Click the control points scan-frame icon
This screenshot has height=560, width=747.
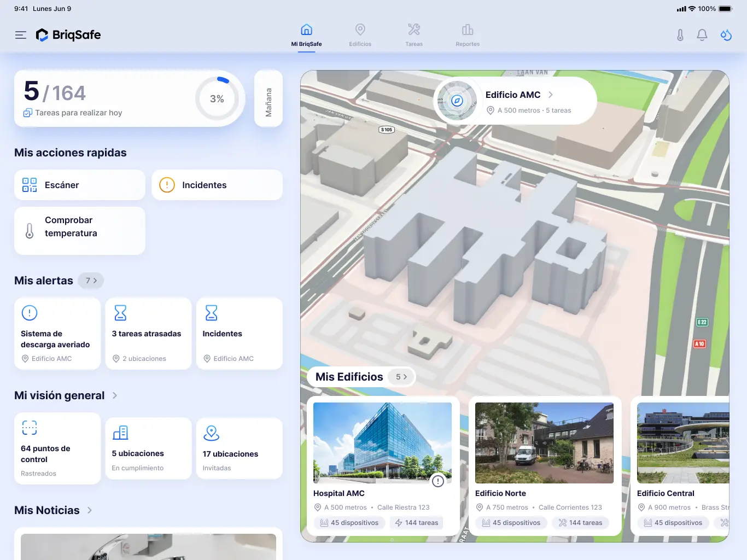pos(30,428)
